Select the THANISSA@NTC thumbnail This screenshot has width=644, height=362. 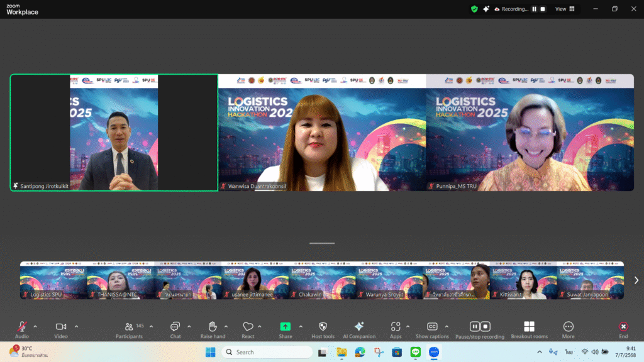(x=121, y=280)
